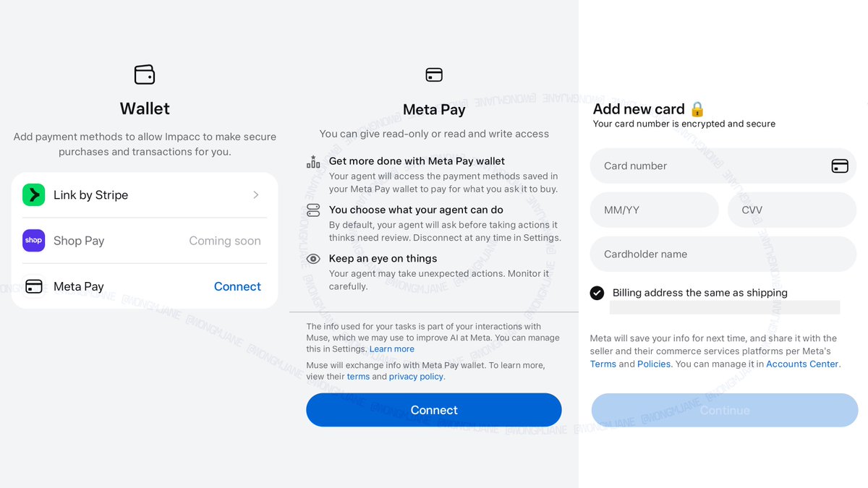The height and width of the screenshot is (488, 868).
Task: Uncheck Billing address same as shipping
Action: [597, 293]
